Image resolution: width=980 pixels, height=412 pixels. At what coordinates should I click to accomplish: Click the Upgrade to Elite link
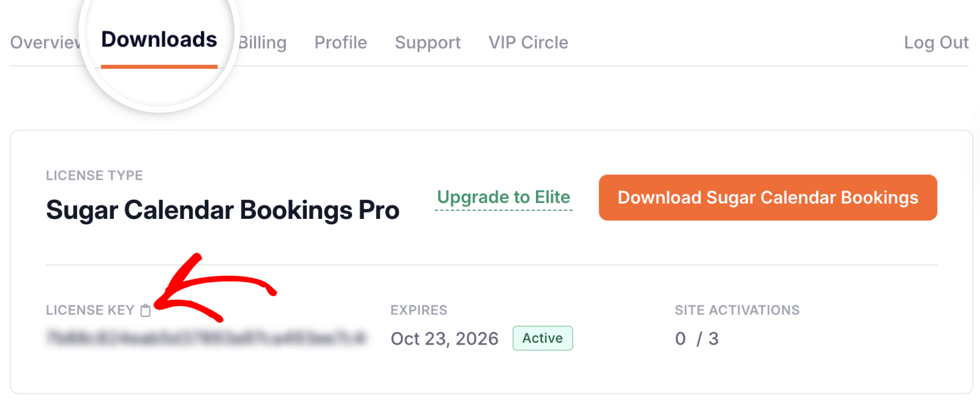tap(503, 197)
